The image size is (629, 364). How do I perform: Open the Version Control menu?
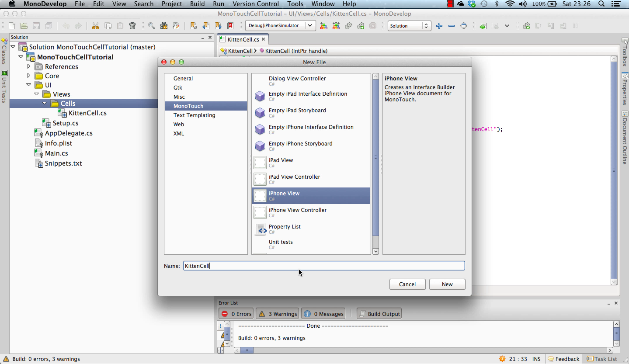[x=256, y=4]
